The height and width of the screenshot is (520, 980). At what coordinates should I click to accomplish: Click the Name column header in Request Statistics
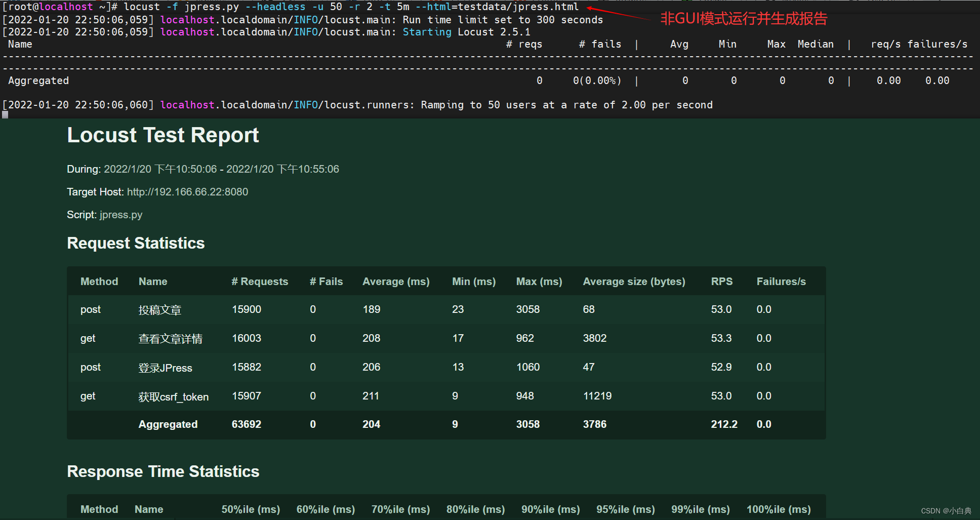click(x=153, y=282)
